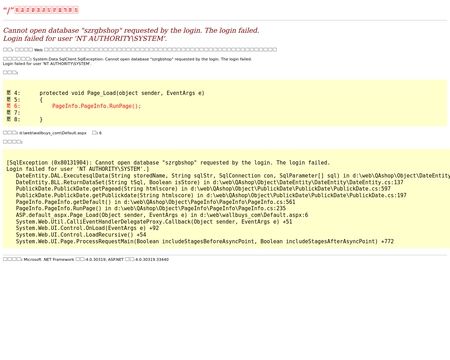Click footer ASP.NET version '4.0.30319.33440'
This screenshot has width=450, height=360.
[152, 259]
